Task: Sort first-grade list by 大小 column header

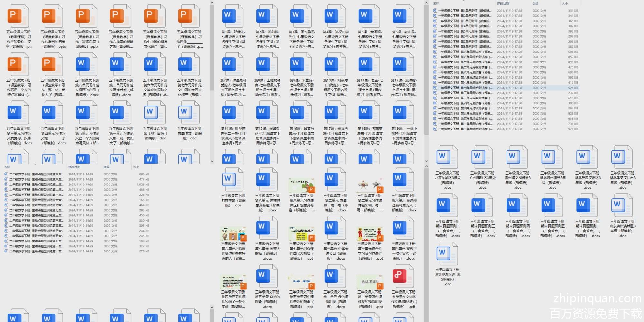Action: coord(565,3)
